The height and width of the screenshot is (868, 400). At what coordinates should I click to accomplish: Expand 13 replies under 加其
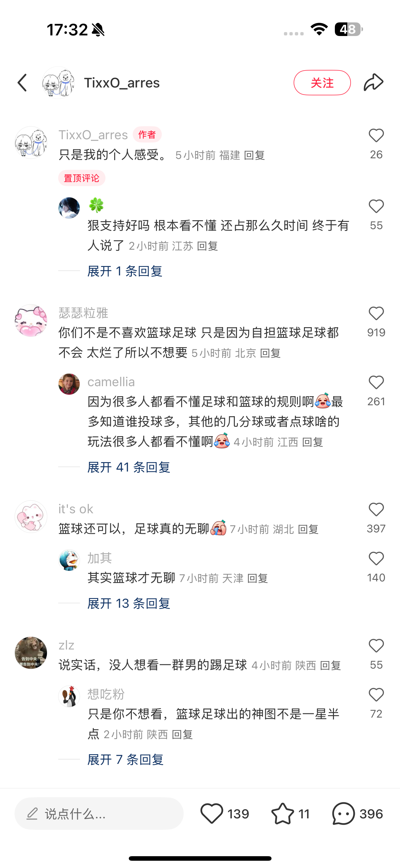pos(128,603)
